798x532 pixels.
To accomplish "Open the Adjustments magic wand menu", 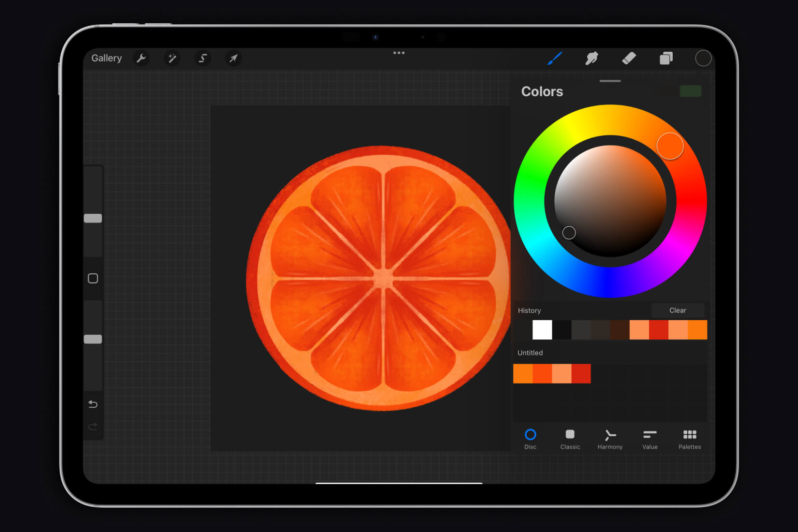I will point(172,59).
